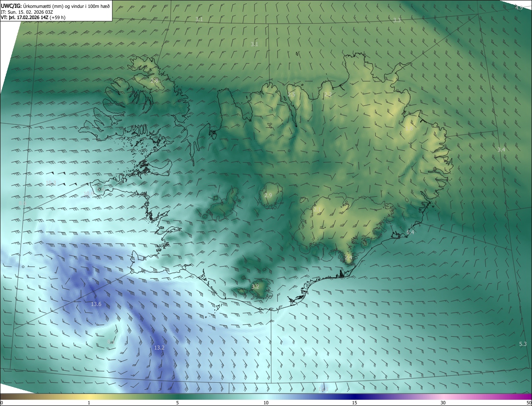
Task: Click the 6.4 value label off the southeast coast
Action: [411, 232]
